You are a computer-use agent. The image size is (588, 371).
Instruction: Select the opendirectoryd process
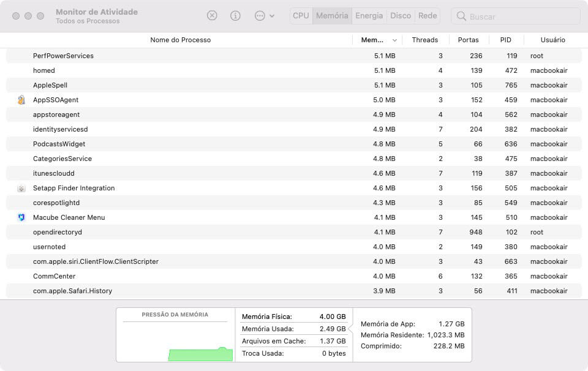[293, 232]
